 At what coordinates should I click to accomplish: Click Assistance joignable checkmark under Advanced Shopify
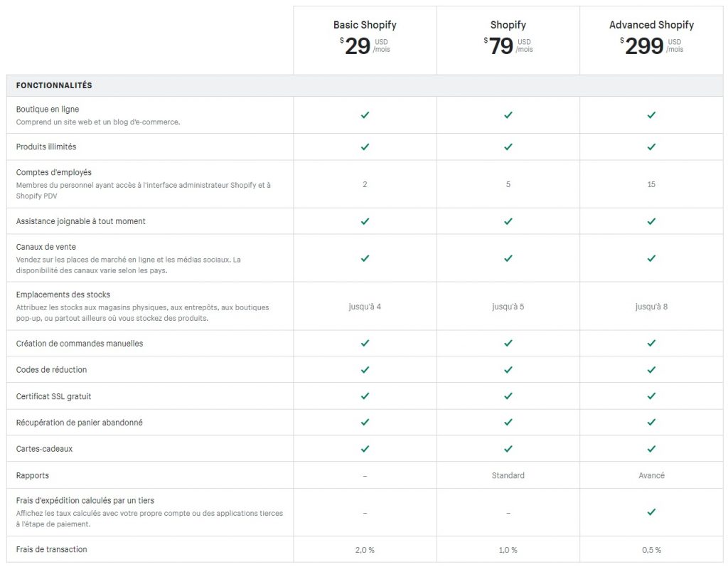tap(651, 221)
